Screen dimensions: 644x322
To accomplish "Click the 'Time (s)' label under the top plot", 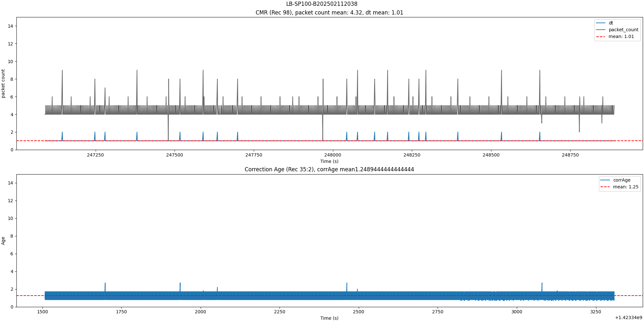I will pyautogui.click(x=329, y=161).
